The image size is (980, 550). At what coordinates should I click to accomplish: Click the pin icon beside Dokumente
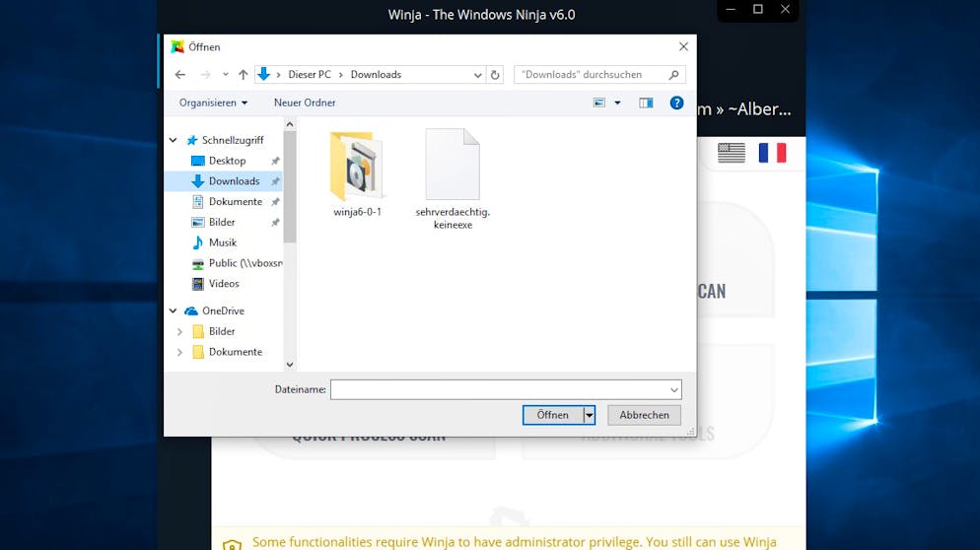pos(275,202)
